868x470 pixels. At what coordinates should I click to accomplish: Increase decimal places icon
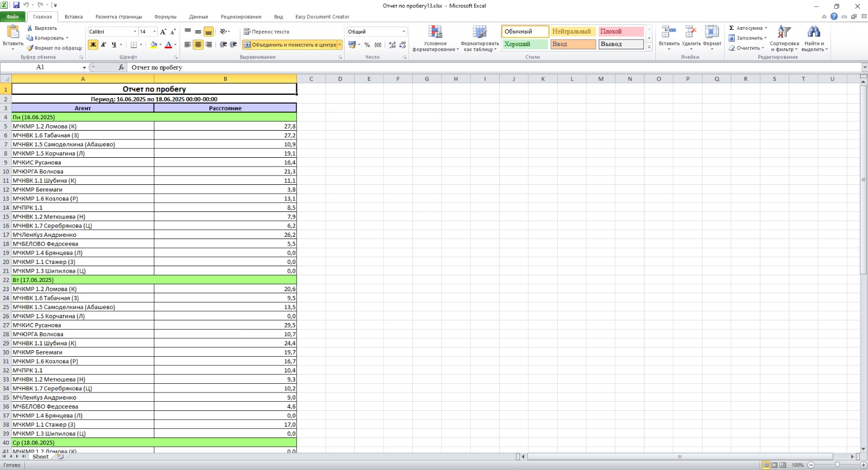point(392,45)
